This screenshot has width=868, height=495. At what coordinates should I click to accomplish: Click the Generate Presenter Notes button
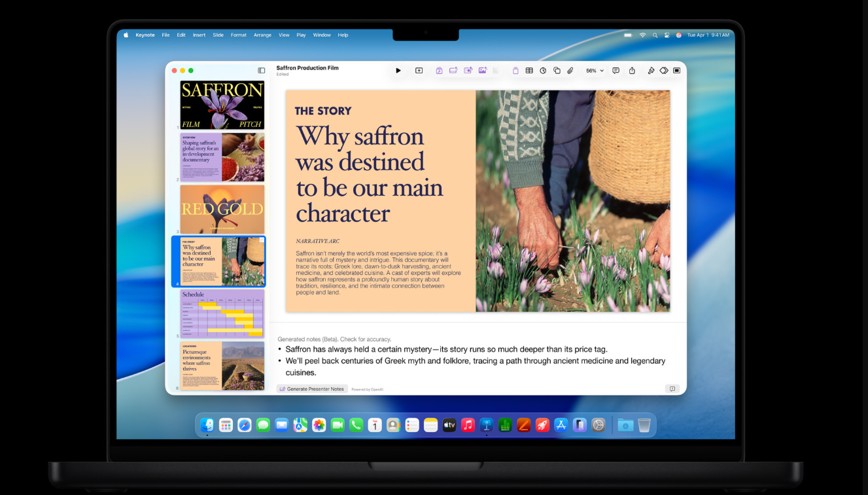[x=312, y=388]
